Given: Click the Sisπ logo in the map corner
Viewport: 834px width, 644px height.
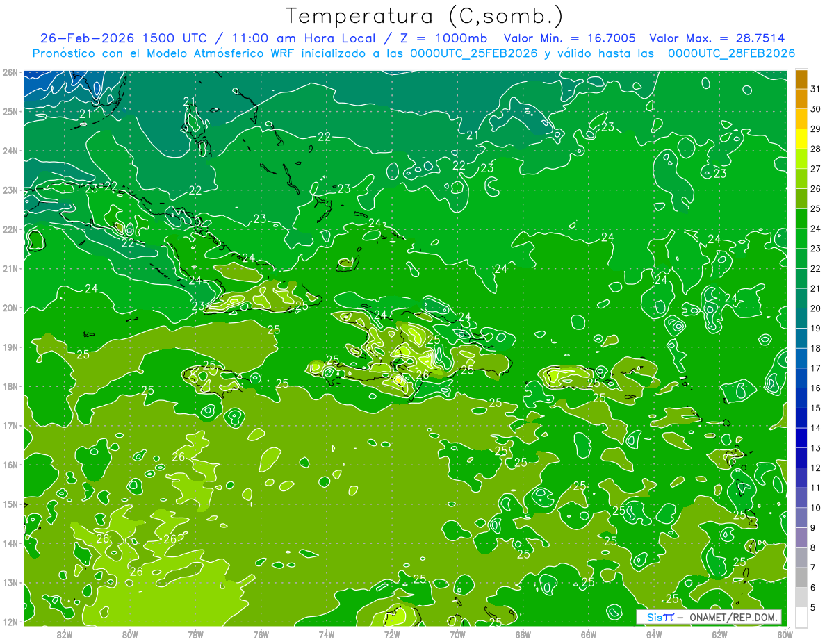Looking at the screenshot, I should click(660, 617).
